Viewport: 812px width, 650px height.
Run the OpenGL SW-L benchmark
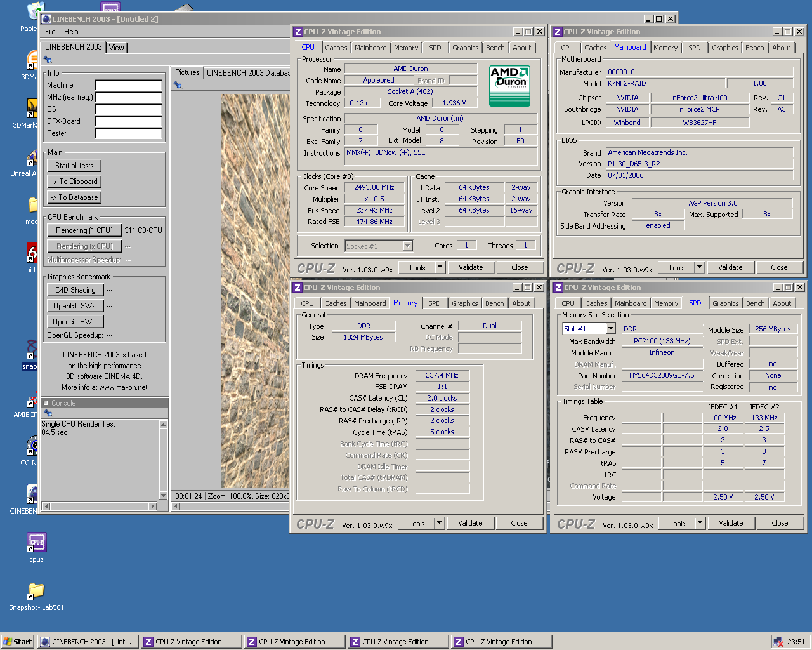[x=75, y=306]
